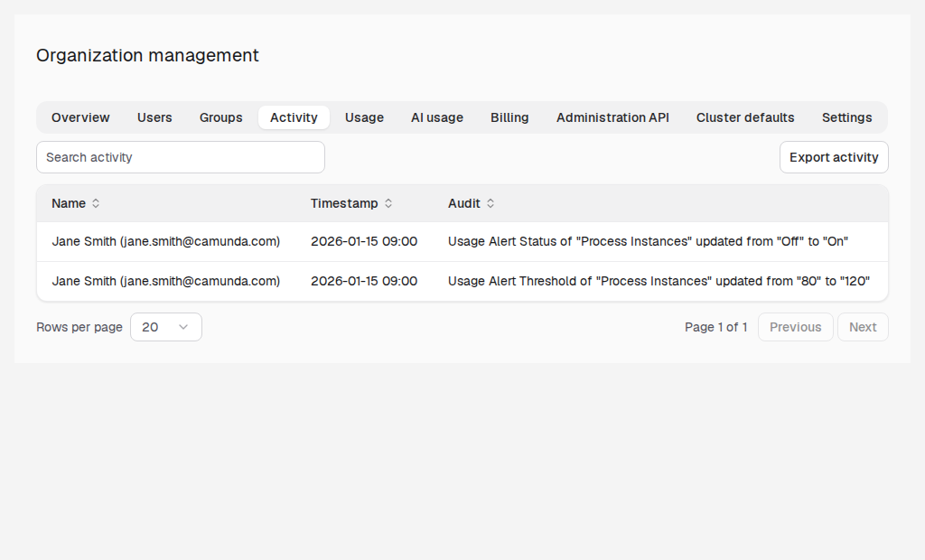Click the Previous page button
The width and height of the screenshot is (925, 560).
(x=795, y=327)
